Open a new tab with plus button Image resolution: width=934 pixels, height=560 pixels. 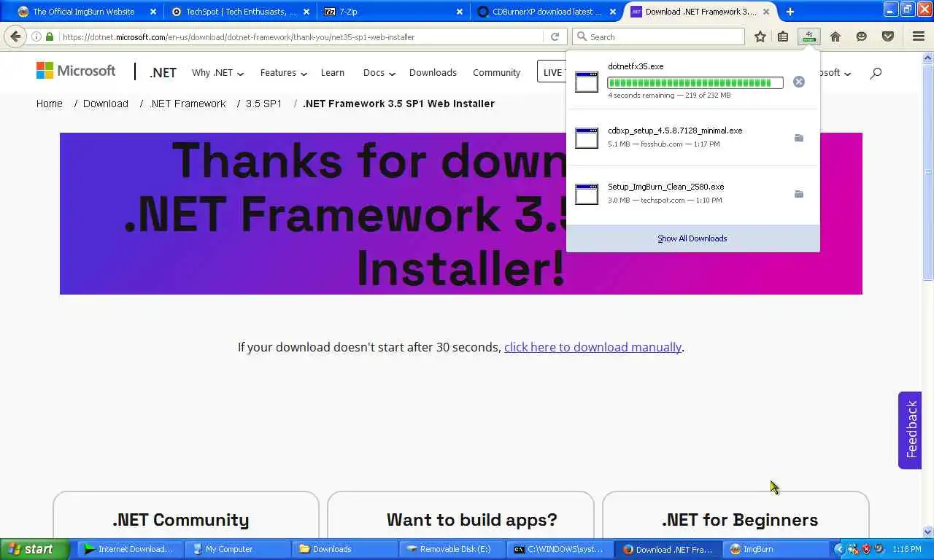coord(790,12)
